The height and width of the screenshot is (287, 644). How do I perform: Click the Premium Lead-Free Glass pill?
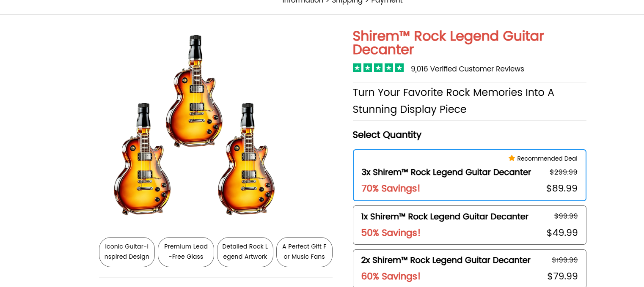[186, 252]
